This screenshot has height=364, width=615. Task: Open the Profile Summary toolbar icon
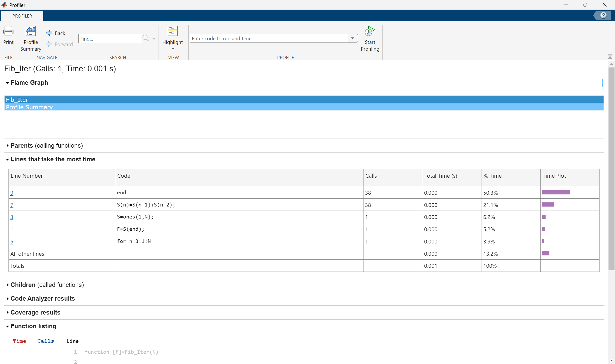click(31, 31)
